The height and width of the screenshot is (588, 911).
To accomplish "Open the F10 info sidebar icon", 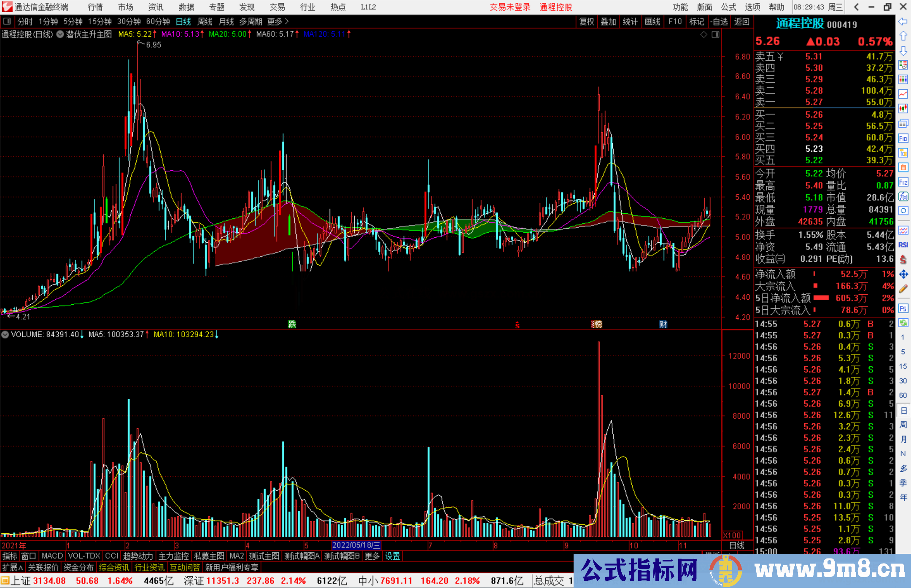I will [x=903, y=138].
